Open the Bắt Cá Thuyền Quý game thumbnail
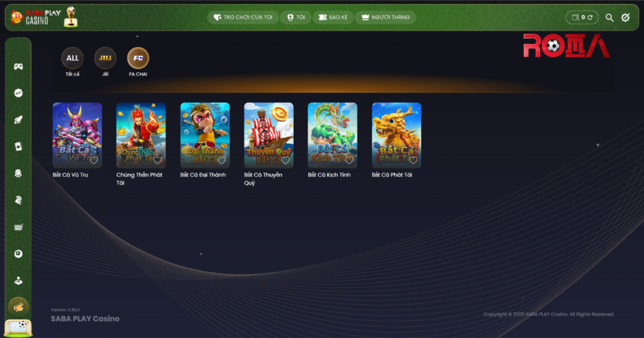Viewport: 644px width, 338px height. tap(269, 135)
